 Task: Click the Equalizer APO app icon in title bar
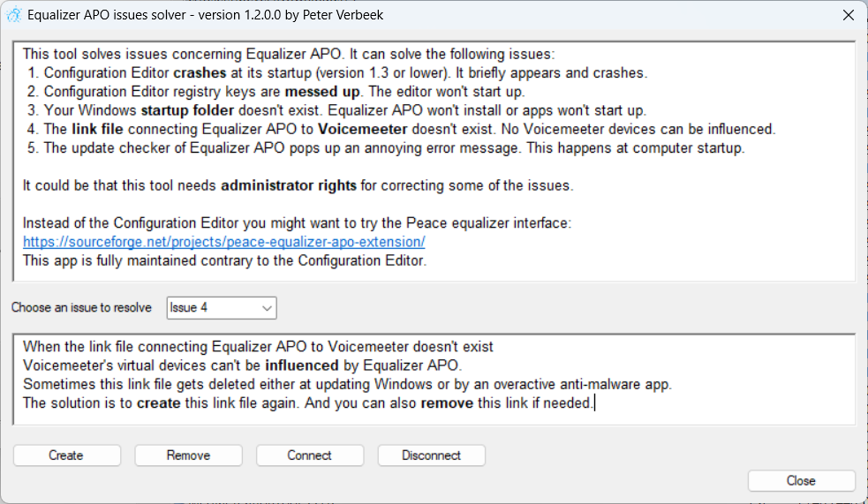(x=13, y=15)
